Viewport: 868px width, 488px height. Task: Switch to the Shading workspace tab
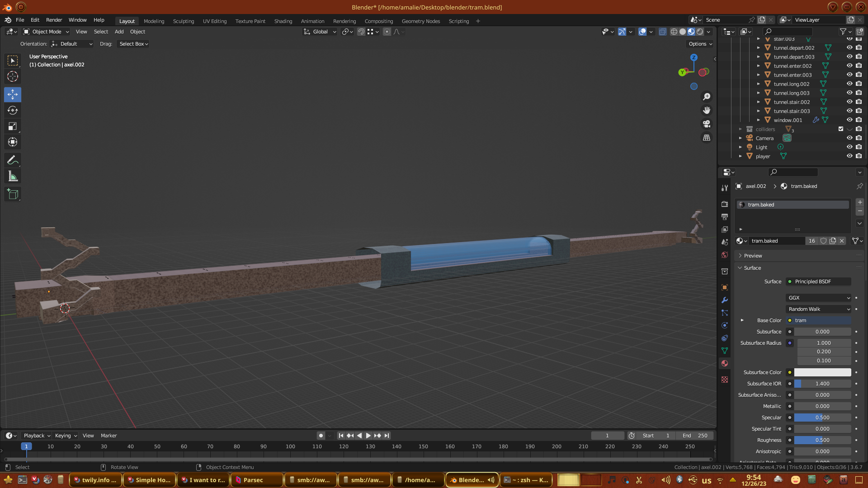coord(283,21)
